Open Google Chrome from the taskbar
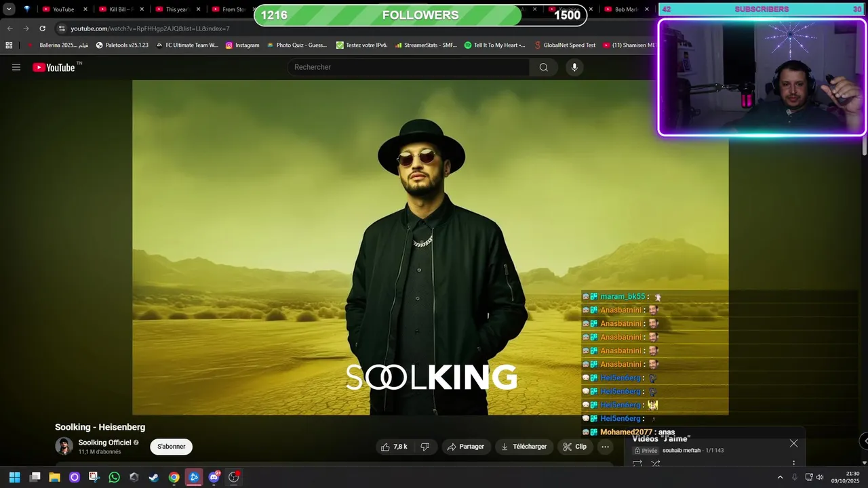The image size is (868, 488). [174, 477]
